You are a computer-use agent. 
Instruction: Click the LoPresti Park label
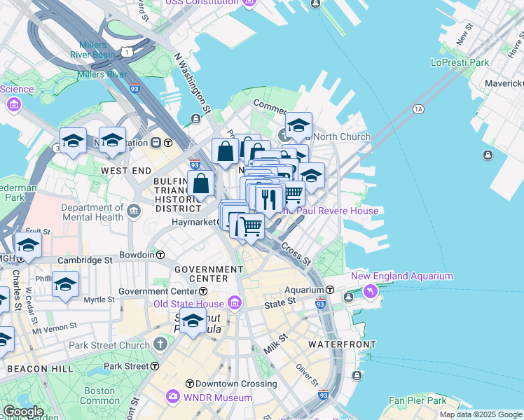pyautogui.click(x=460, y=62)
